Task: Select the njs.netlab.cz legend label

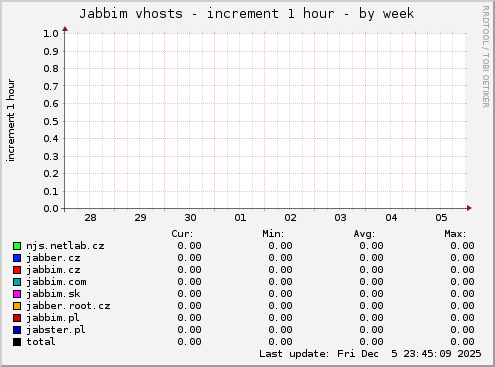Action: click(x=65, y=246)
